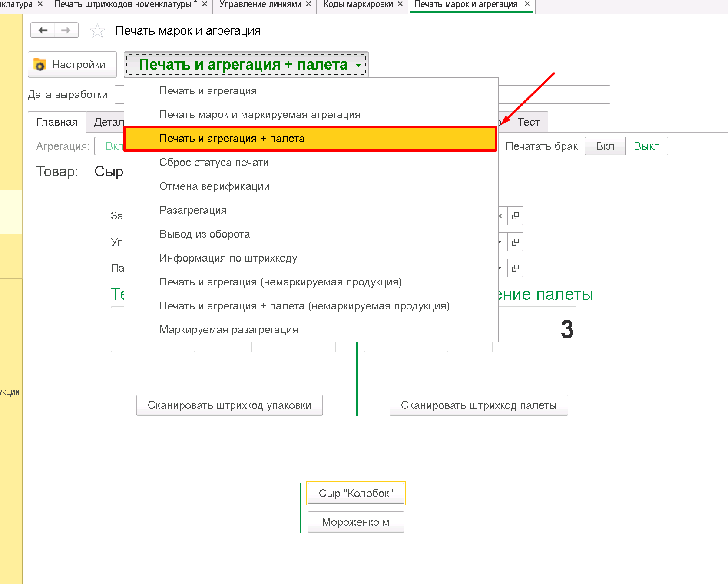Expand the third field dropdown arrow

500,268
